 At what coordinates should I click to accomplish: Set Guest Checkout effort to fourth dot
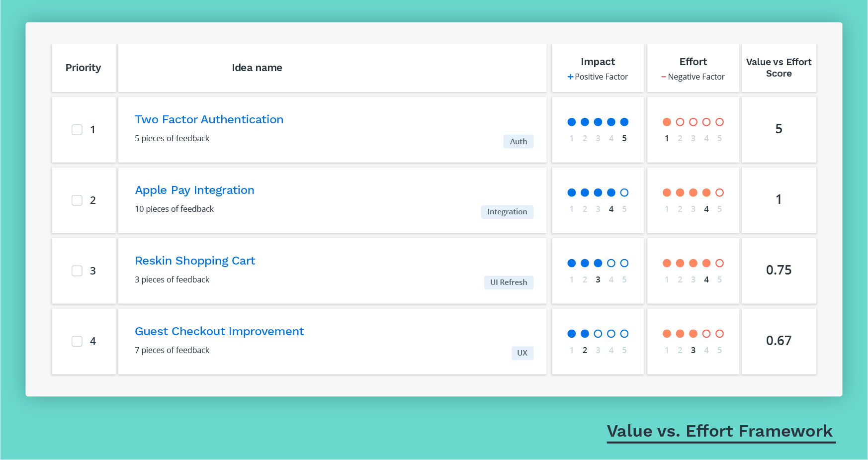click(x=706, y=334)
